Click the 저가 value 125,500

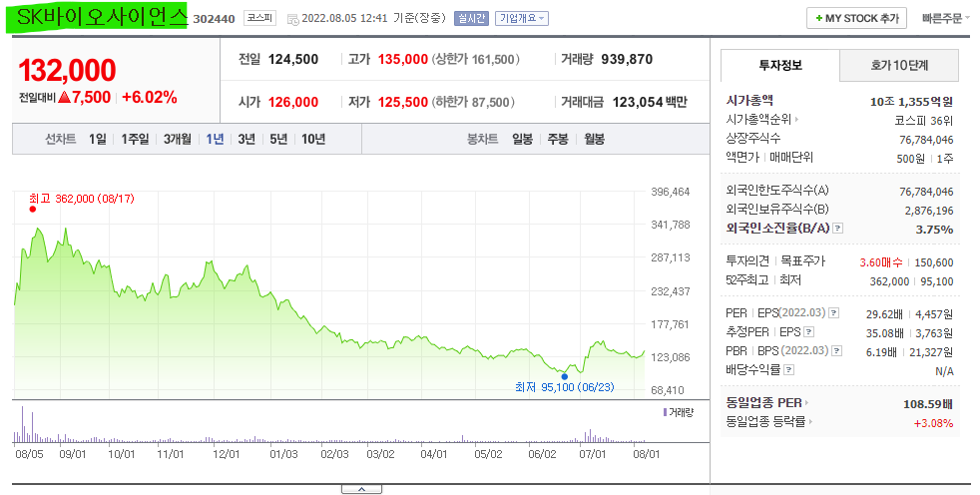tap(403, 102)
